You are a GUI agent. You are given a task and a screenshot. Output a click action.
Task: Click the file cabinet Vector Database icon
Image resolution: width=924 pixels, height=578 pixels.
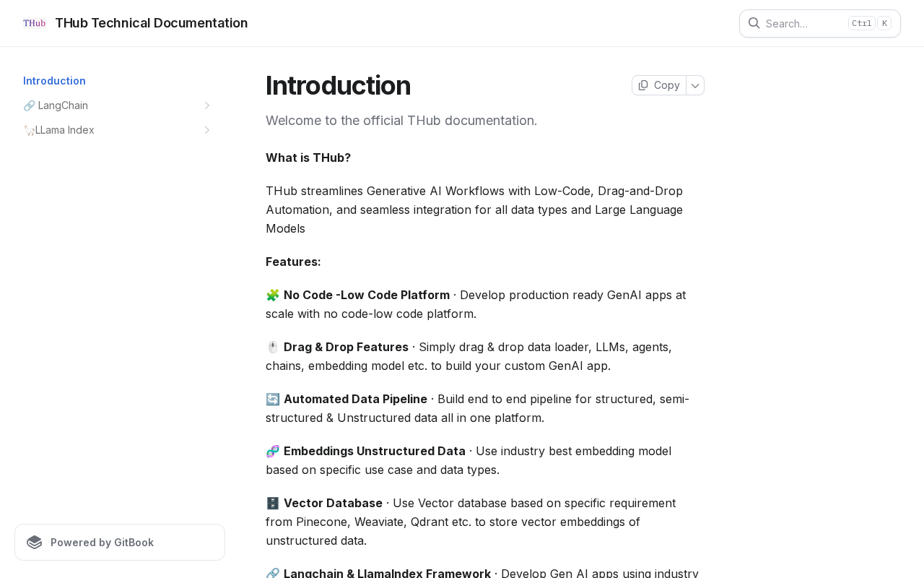[273, 503]
